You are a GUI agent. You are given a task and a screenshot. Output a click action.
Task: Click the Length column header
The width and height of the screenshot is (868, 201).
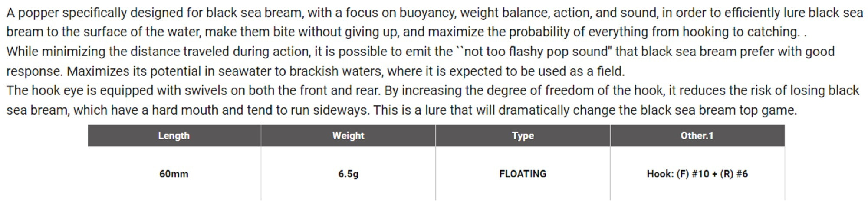click(x=174, y=136)
